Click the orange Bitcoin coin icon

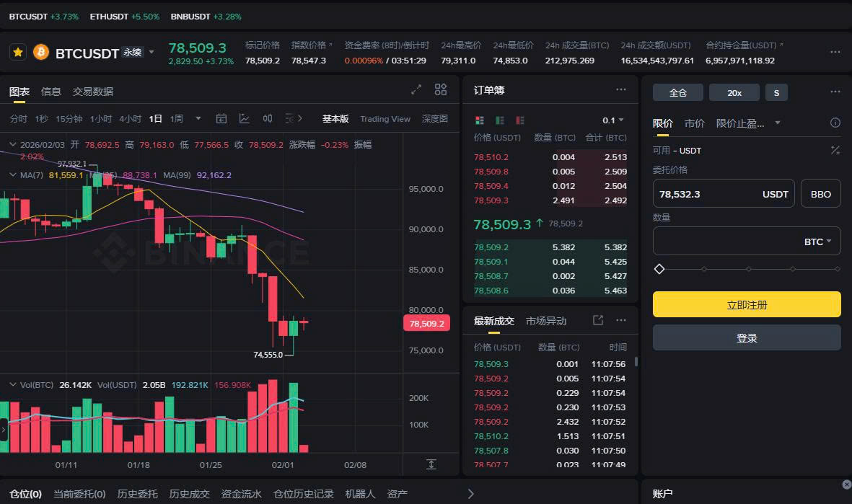click(x=40, y=52)
